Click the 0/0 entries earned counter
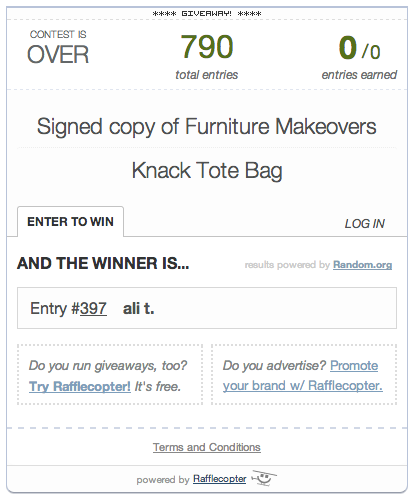This screenshot has width=418, height=503. pyautogui.click(x=359, y=57)
